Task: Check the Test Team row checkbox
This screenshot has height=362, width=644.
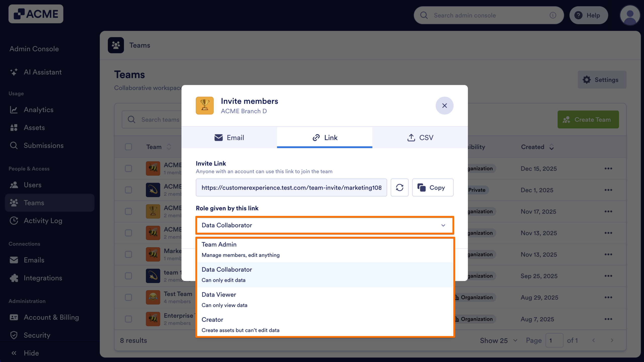Action: [129, 297]
